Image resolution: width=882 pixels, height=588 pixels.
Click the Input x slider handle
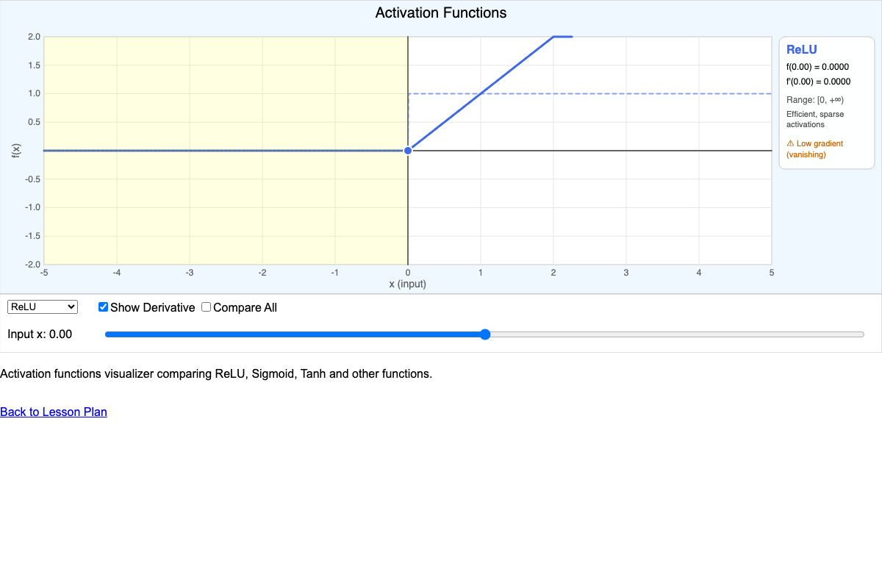[x=484, y=334]
